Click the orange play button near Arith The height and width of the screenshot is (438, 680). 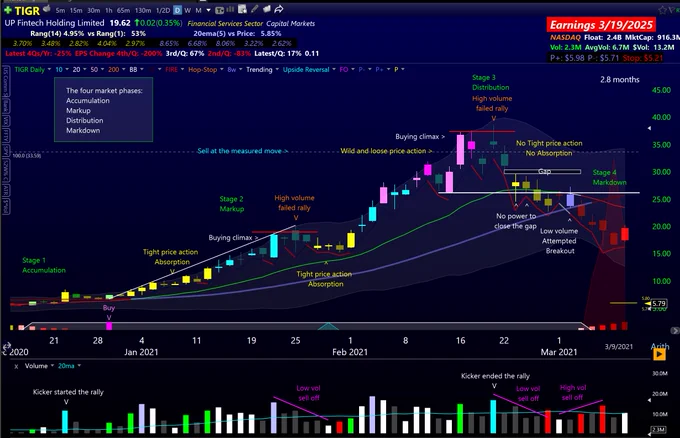(659, 355)
